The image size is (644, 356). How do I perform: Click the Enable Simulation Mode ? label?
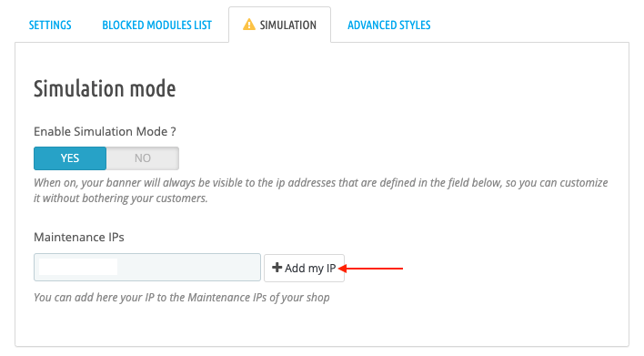(x=105, y=131)
